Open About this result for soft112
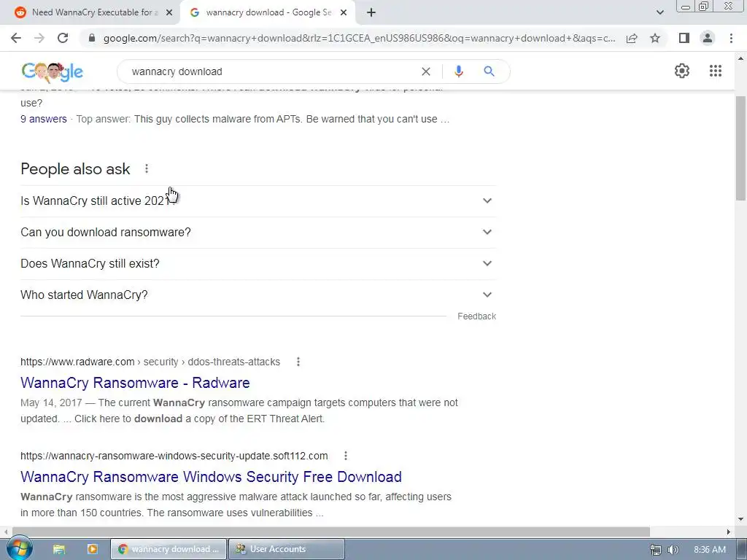The image size is (747, 560). pos(346,456)
